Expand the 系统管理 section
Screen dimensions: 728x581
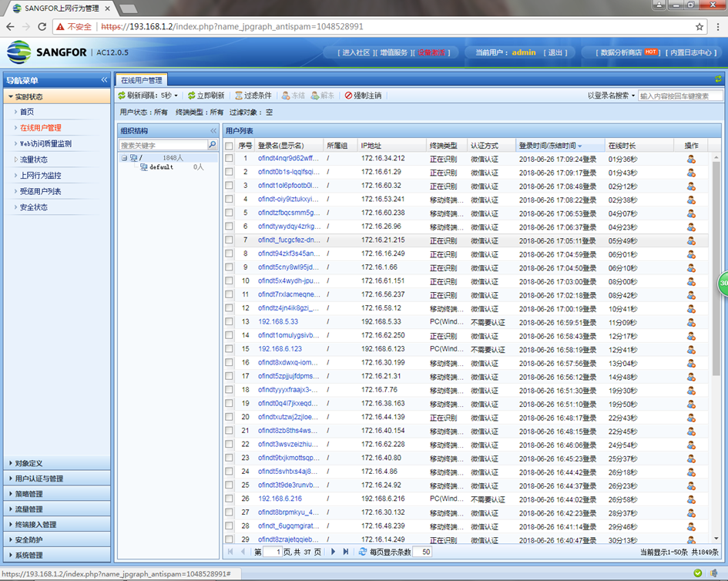(x=57, y=555)
